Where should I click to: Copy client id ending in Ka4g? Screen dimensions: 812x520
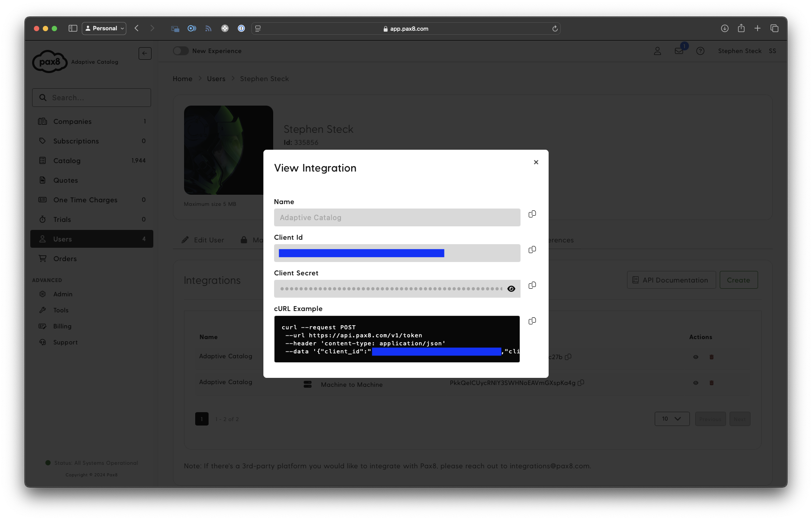pos(581,383)
